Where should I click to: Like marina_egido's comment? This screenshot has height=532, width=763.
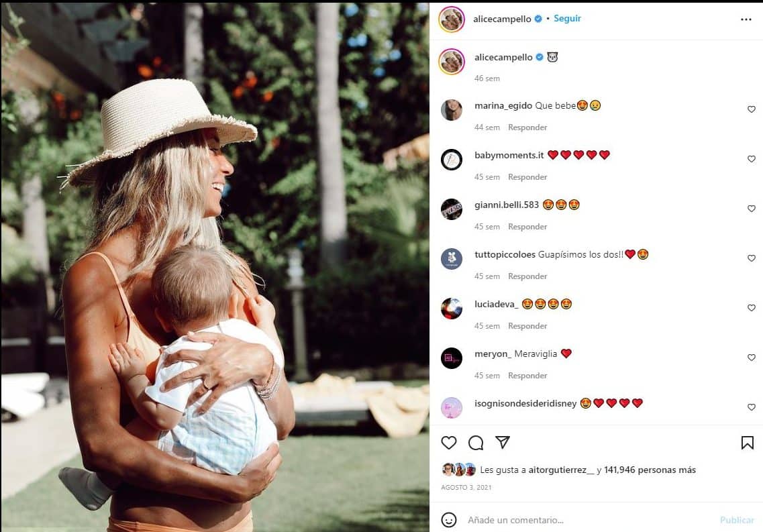point(752,109)
